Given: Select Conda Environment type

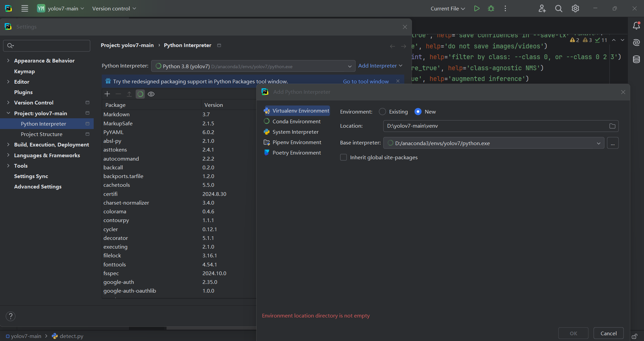Looking at the screenshot, I should pyautogui.click(x=296, y=121).
